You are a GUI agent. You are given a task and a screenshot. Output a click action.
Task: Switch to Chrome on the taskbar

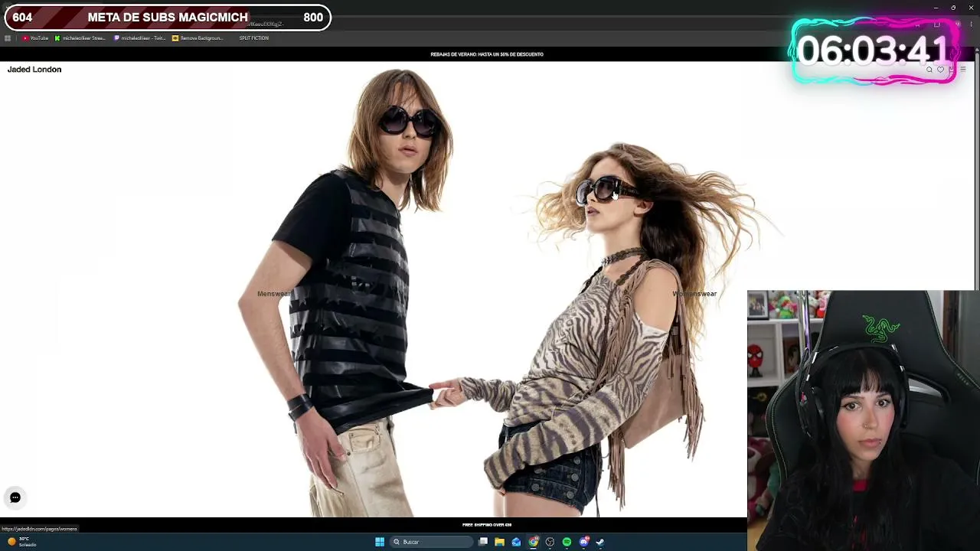tap(533, 542)
